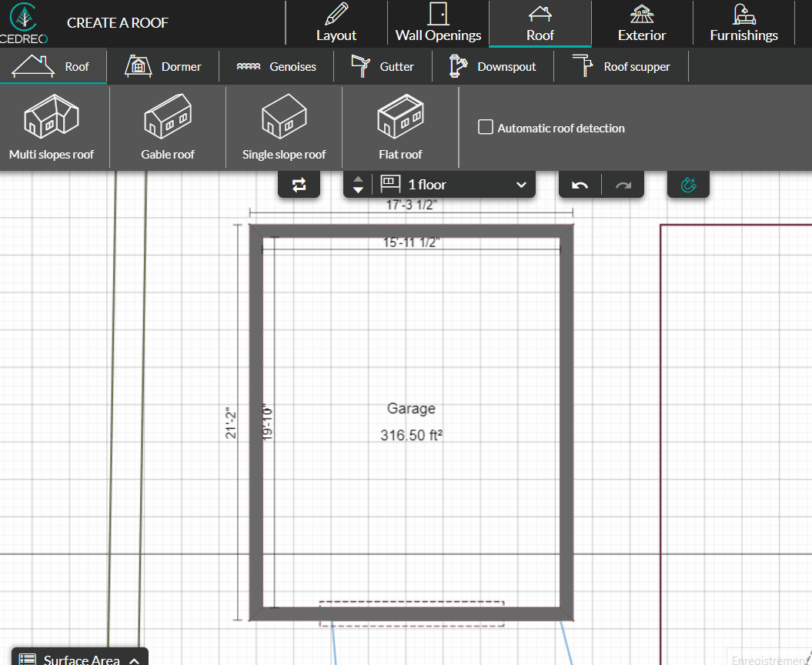812x665 pixels.
Task: Switch to the Exterior tab
Action: click(642, 24)
